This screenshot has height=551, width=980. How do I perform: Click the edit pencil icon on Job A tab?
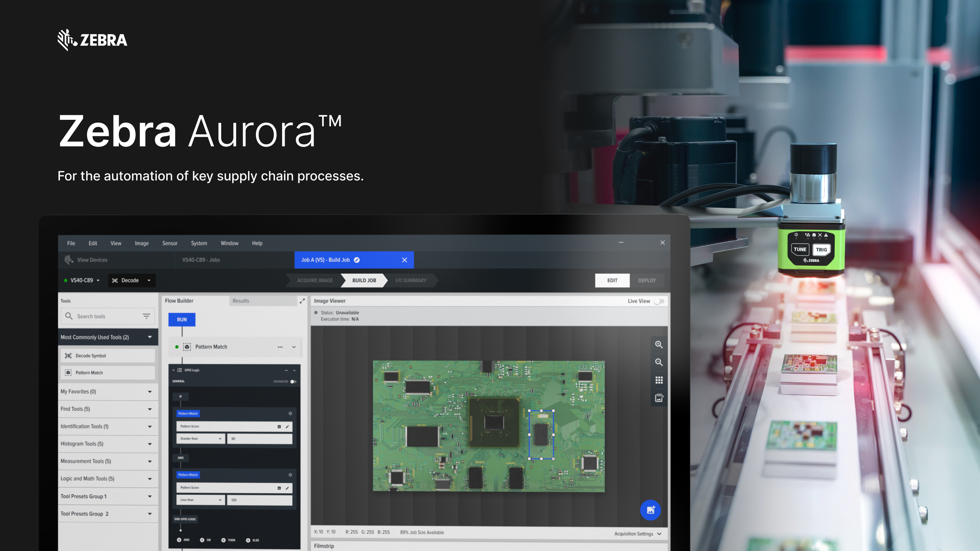(357, 260)
